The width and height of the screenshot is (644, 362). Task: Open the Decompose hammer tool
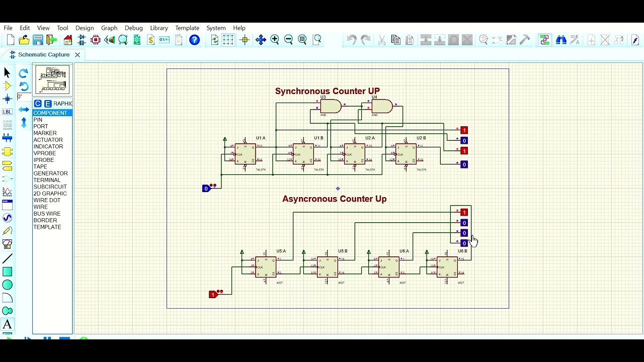coord(525,40)
